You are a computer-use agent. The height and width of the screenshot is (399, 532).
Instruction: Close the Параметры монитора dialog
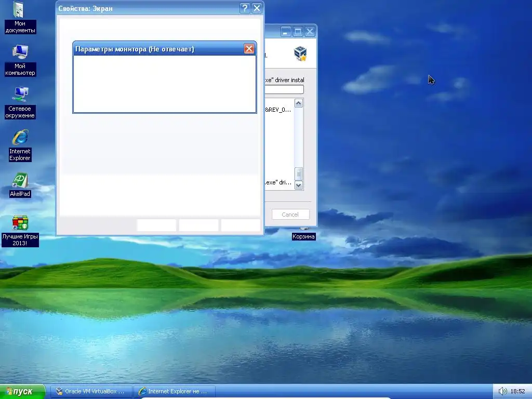click(249, 49)
